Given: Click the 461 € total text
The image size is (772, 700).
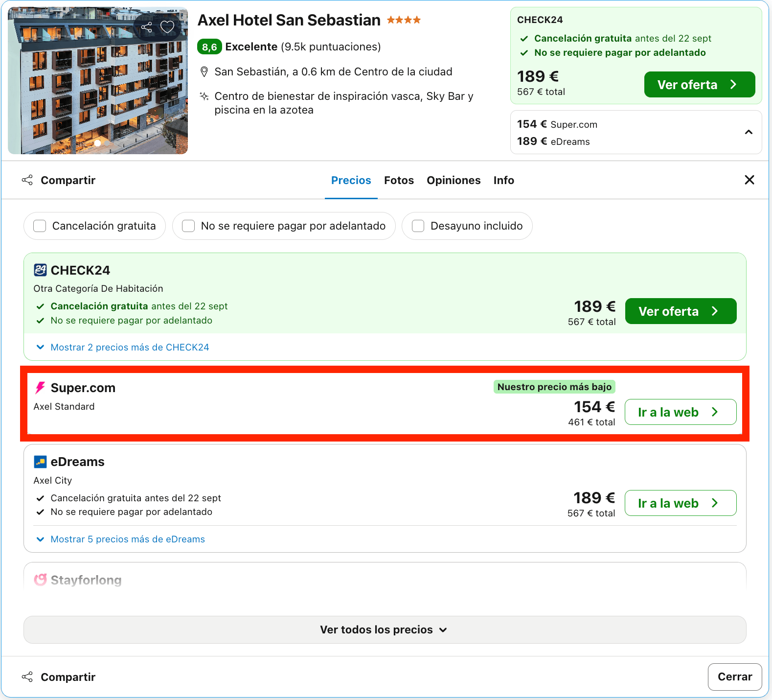Looking at the screenshot, I should [591, 422].
